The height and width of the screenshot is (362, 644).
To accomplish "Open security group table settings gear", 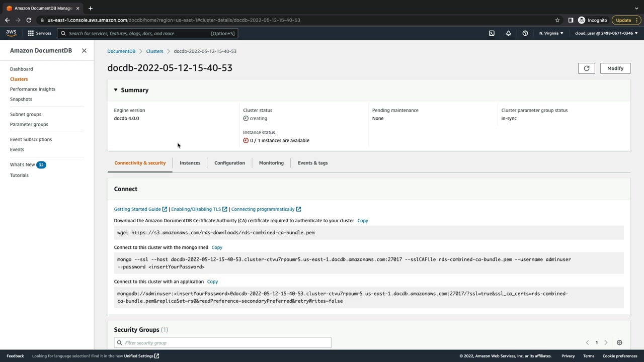I will pyautogui.click(x=619, y=343).
